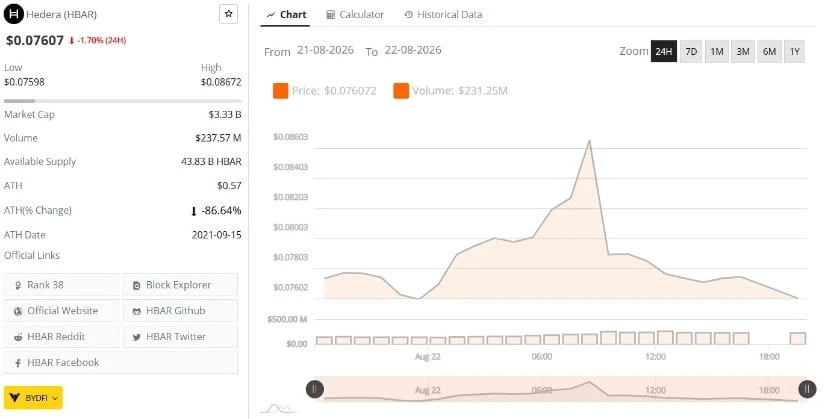Click the Available Supply 43.83 B HBAR
Image resolution: width=825 pixels, height=419 pixels.
point(211,162)
